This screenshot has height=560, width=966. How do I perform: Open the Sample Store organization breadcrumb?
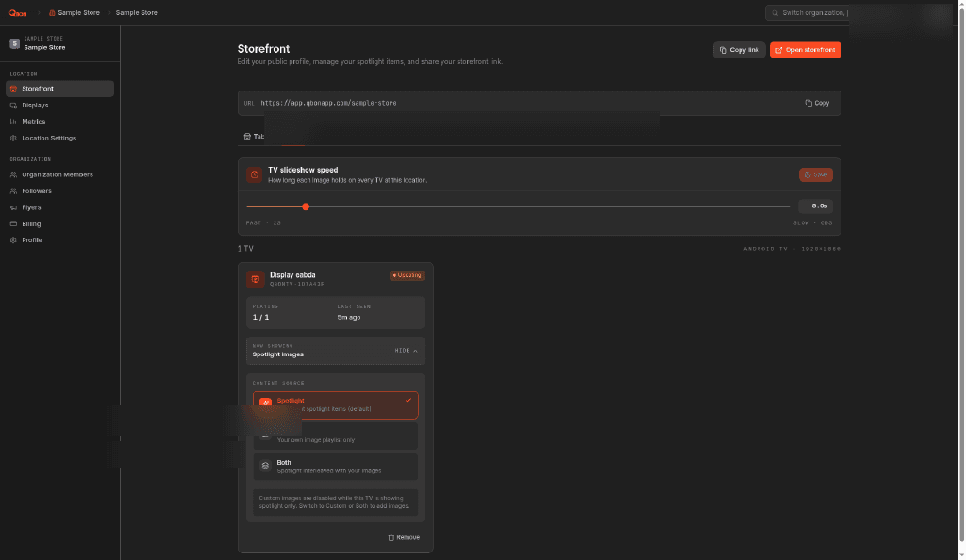point(74,13)
